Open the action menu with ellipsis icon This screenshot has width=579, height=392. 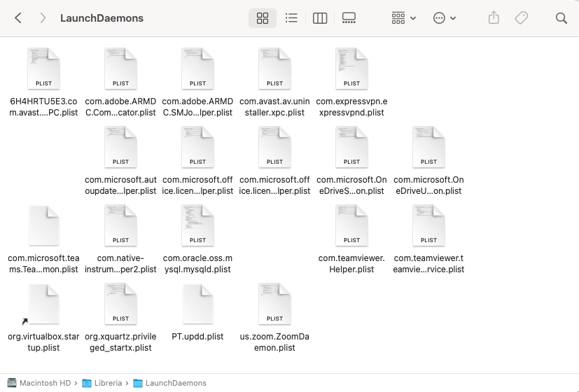(444, 17)
